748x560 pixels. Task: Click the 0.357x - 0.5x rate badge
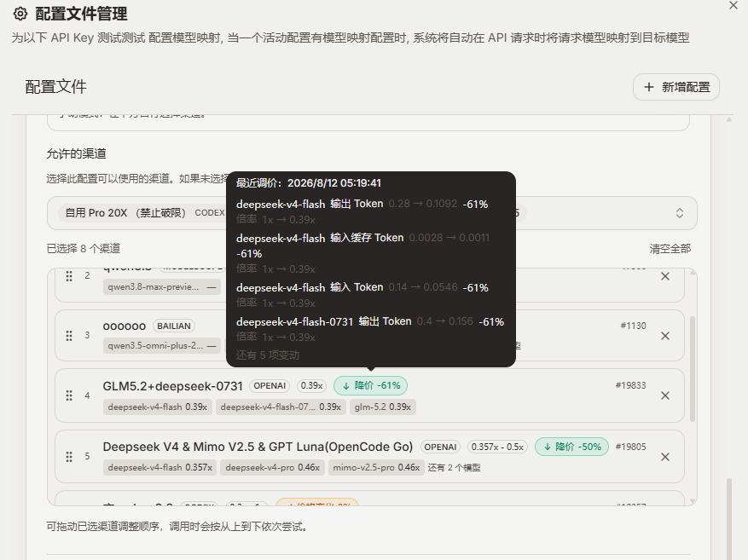[497, 447]
